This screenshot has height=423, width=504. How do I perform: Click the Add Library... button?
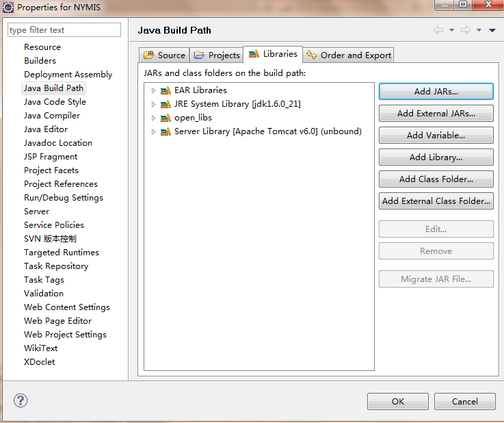436,157
